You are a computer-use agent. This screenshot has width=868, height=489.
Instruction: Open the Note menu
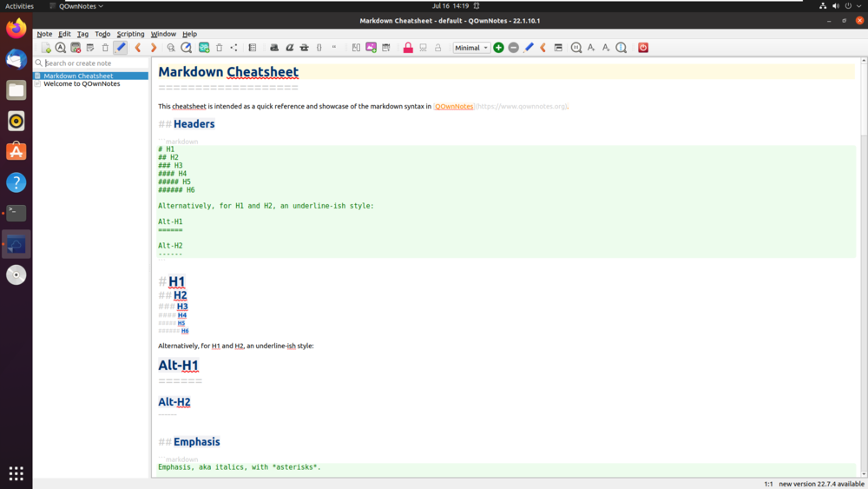[44, 34]
